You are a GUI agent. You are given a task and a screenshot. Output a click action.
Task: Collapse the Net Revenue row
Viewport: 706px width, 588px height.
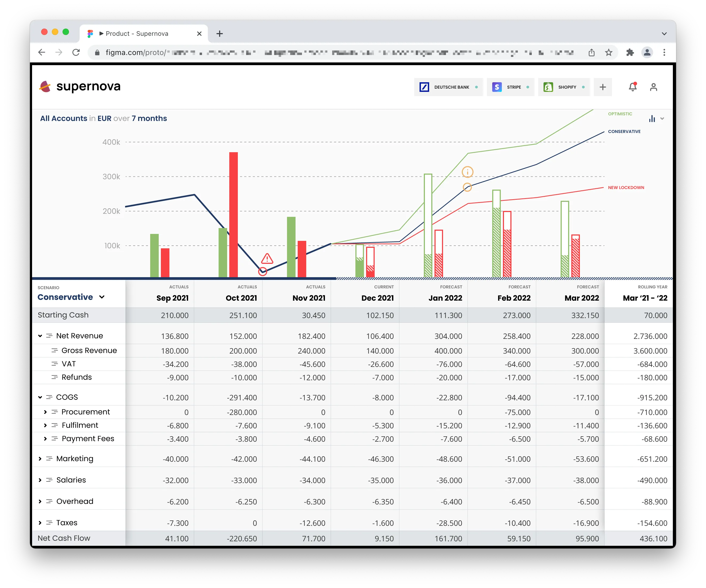click(x=40, y=336)
